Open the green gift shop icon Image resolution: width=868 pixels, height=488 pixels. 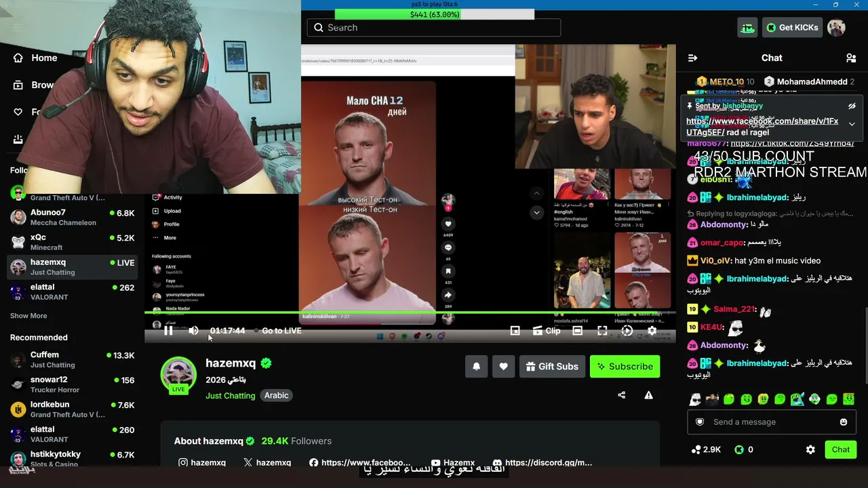click(x=747, y=28)
